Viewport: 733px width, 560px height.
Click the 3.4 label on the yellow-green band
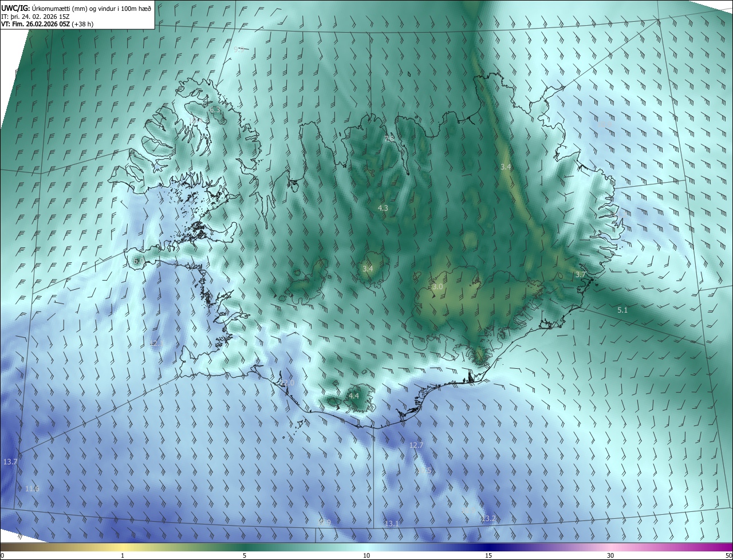(x=506, y=167)
